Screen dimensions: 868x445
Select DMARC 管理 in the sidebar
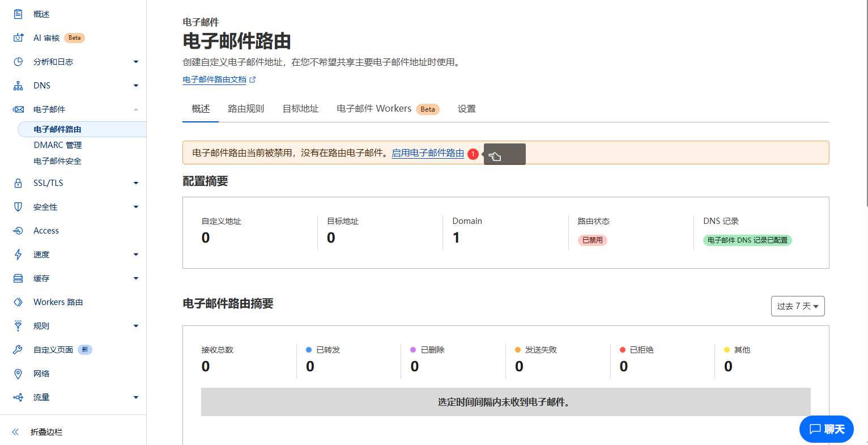(x=57, y=145)
